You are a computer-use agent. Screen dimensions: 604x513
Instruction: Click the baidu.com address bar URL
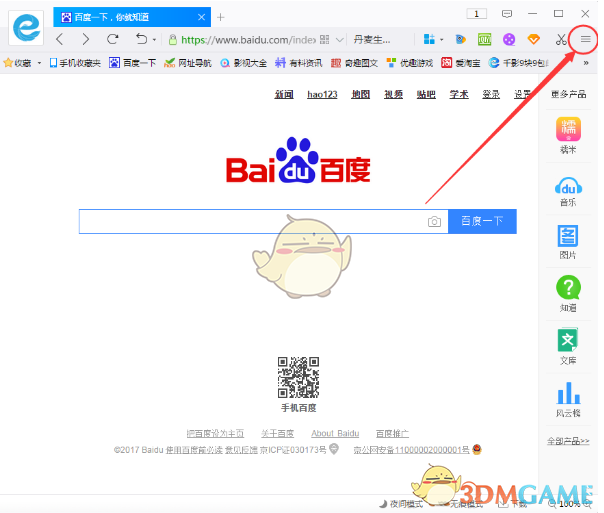pyautogui.click(x=248, y=40)
